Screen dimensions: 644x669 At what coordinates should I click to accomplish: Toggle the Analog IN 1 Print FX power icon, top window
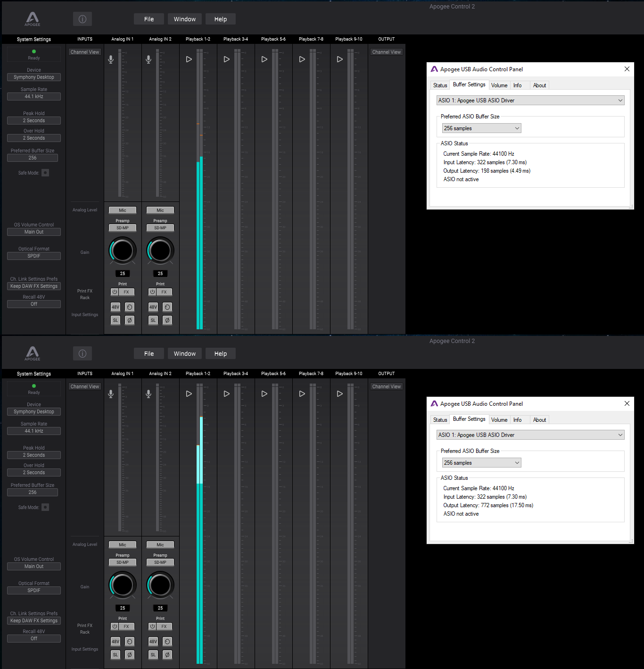[x=115, y=292]
